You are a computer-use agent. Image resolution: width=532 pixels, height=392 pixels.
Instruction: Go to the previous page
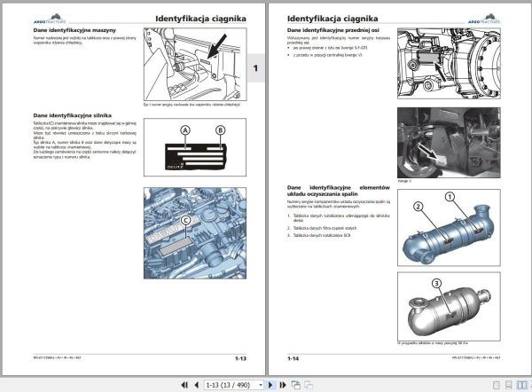click(x=196, y=385)
